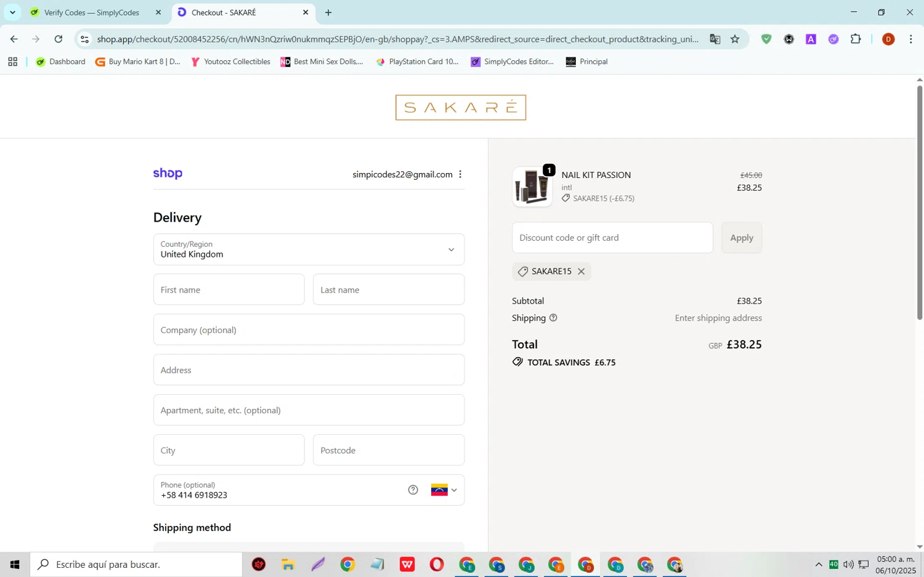Viewport: 924px width, 577px height.
Task: Click the First name field
Action: pos(229,289)
